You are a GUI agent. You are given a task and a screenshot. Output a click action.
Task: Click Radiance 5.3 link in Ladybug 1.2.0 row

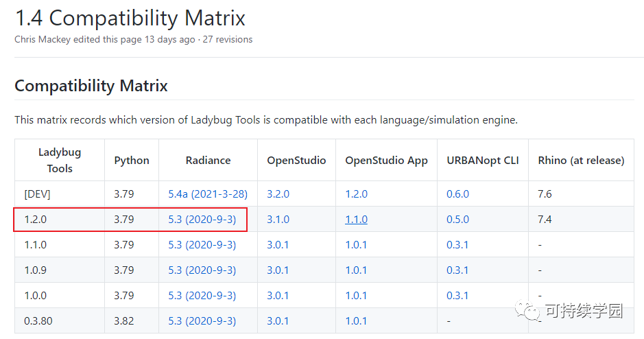point(202,220)
